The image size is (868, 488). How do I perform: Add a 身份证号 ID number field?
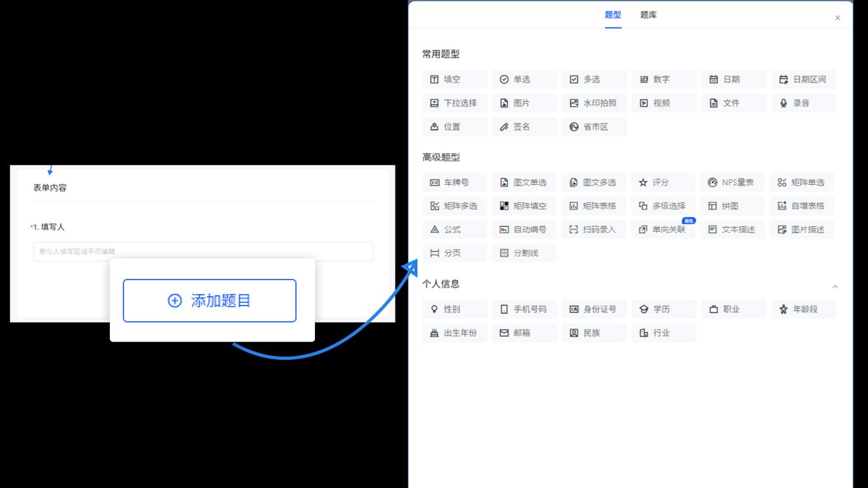tap(594, 309)
